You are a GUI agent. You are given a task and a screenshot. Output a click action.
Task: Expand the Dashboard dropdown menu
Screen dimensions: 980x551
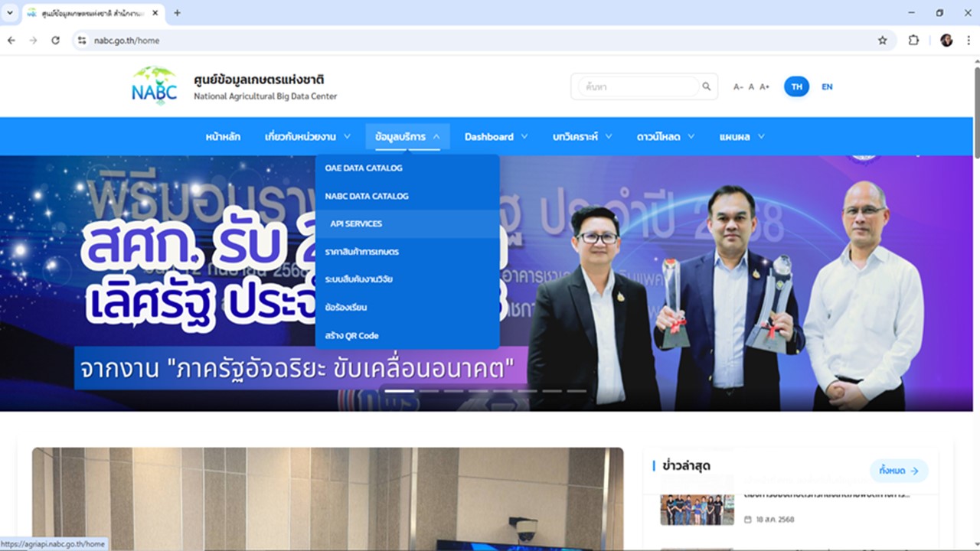491,136
